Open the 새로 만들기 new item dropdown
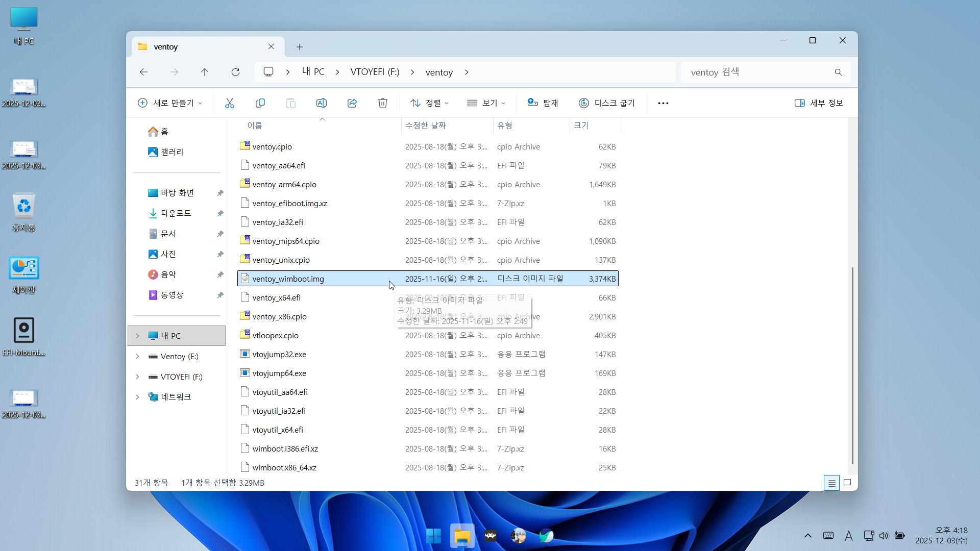This screenshot has width=980, height=551. 170,103
